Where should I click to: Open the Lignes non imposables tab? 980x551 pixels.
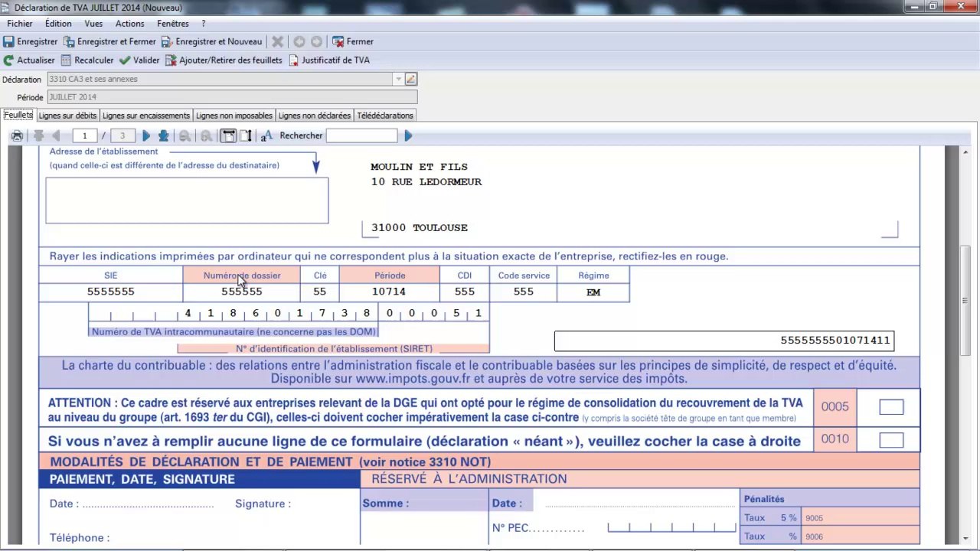click(234, 116)
